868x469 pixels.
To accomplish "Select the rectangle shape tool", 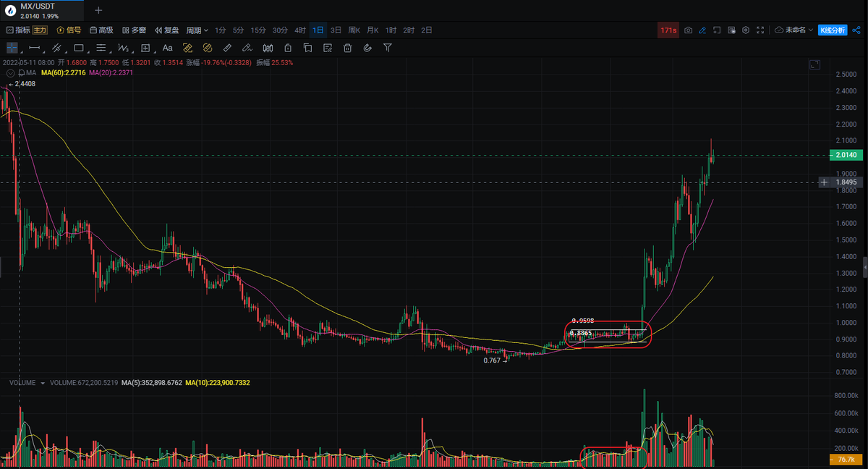I will pyautogui.click(x=79, y=48).
